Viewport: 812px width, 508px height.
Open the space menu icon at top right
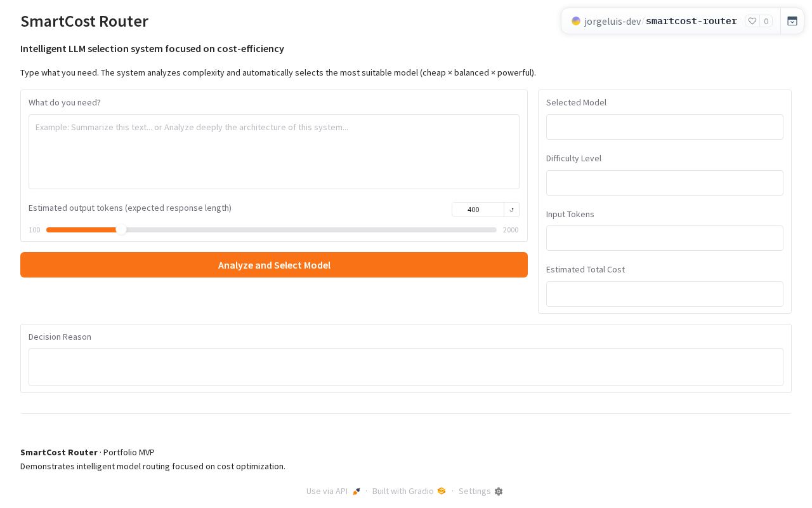792,21
